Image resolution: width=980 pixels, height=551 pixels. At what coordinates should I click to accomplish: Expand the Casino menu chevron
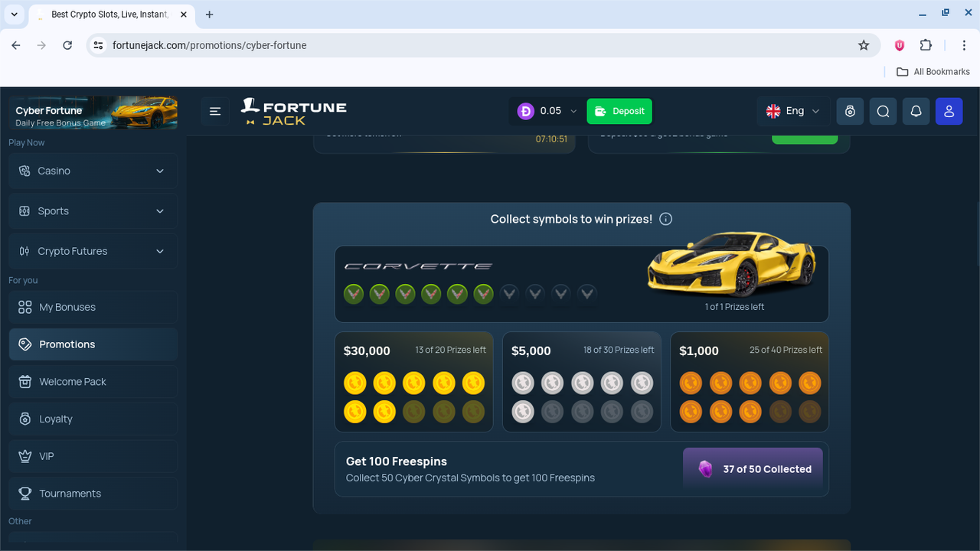160,171
